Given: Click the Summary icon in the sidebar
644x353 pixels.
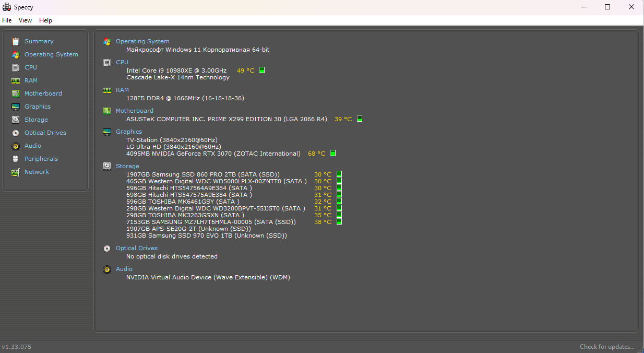Looking at the screenshot, I should tap(16, 41).
